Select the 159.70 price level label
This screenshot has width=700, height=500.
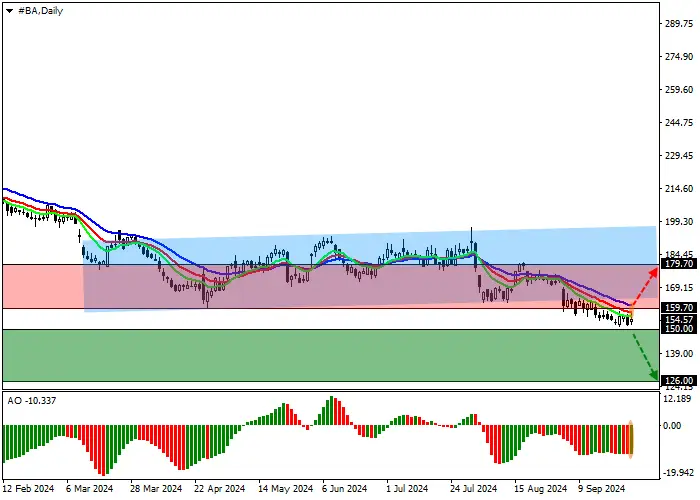tap(679, 308)
